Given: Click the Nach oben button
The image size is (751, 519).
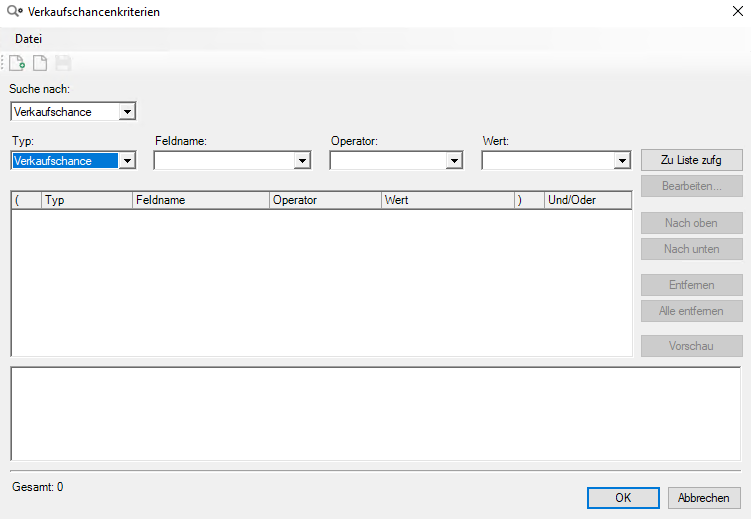Looking at the screenshot, I should click(x=692, y=223).
